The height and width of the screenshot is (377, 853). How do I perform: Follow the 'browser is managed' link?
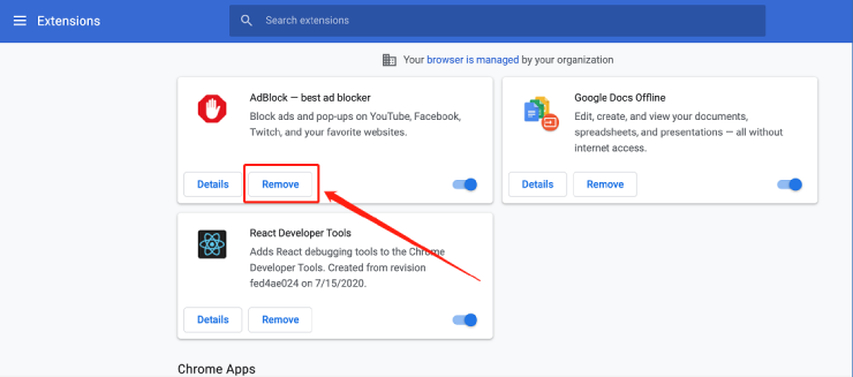pos(473,60)
